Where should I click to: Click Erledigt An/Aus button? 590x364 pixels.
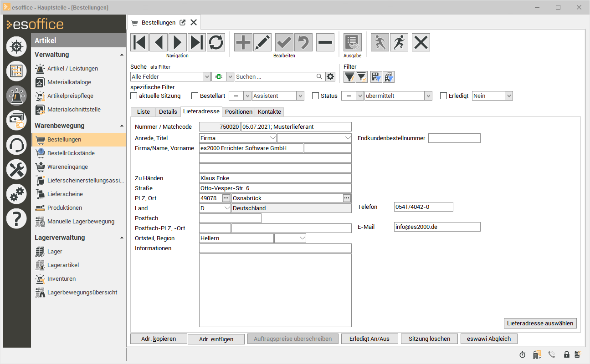(369, 339)
